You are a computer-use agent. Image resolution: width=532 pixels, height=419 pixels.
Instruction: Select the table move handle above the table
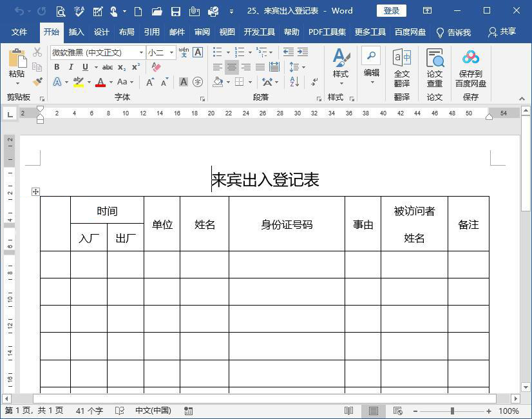tap(35, 191)
